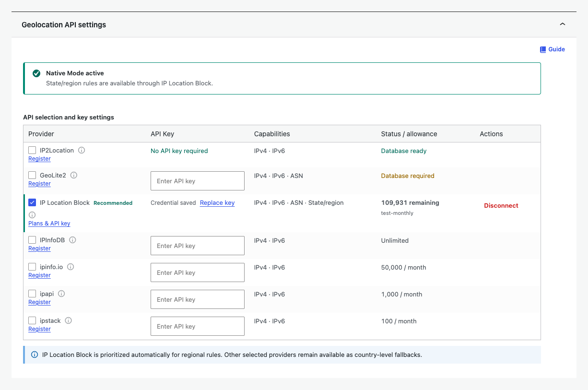Focus the ipinfo.io API key input field

point(198,272)
